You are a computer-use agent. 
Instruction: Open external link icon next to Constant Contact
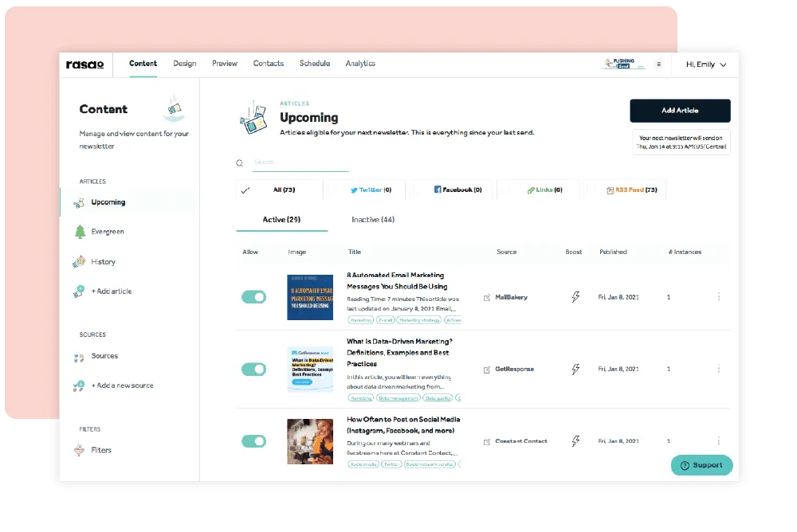point(487,441)
